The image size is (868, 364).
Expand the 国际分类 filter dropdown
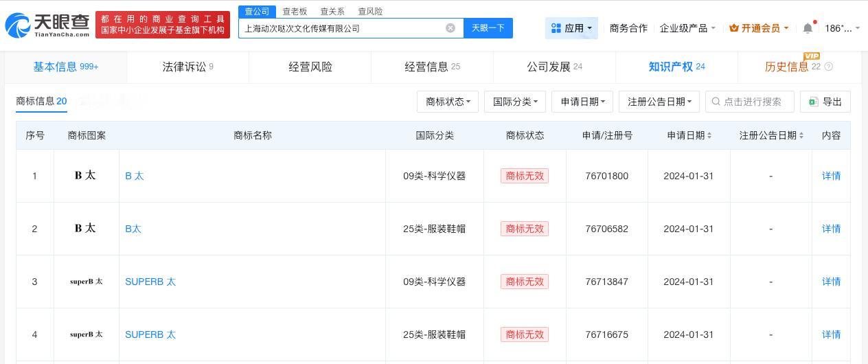click(x=515, y=102)
